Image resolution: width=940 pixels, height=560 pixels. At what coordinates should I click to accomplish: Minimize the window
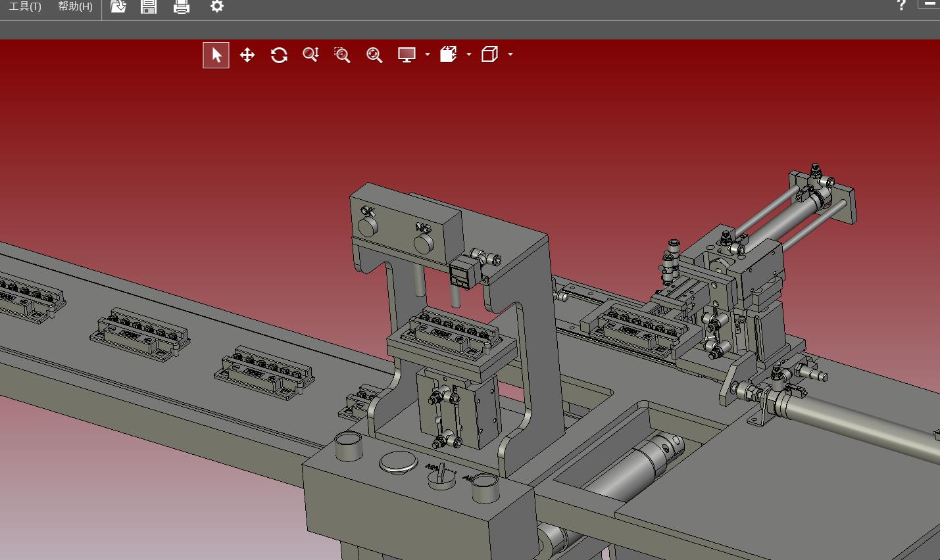coord(929,3)
